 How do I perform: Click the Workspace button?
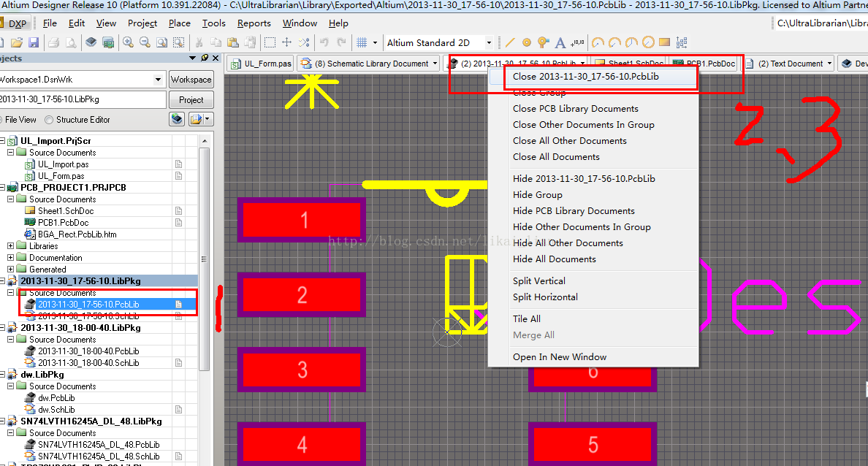[191, 80]
